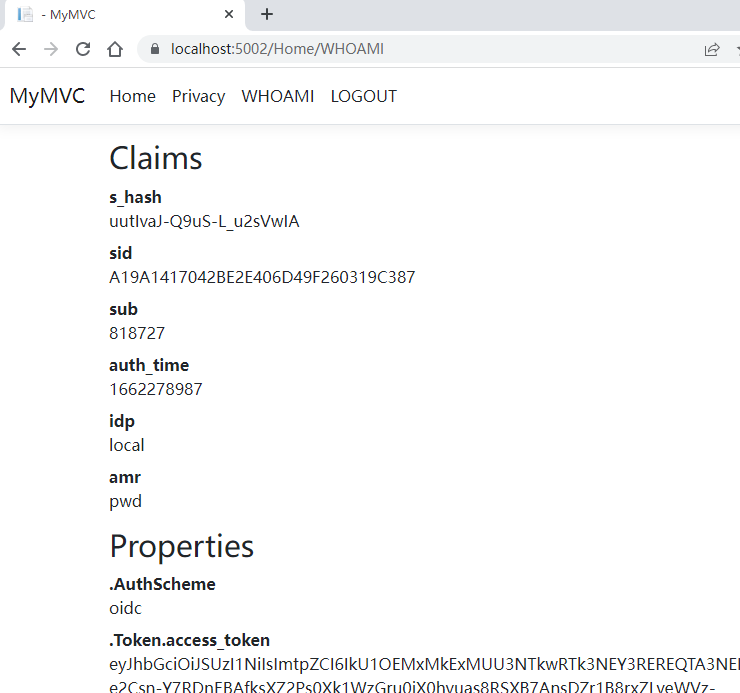Image resolution: width=740 pixels, height=693 pixels.
Task: Click the browser forward arrow
Action: [x=51, y=49]
